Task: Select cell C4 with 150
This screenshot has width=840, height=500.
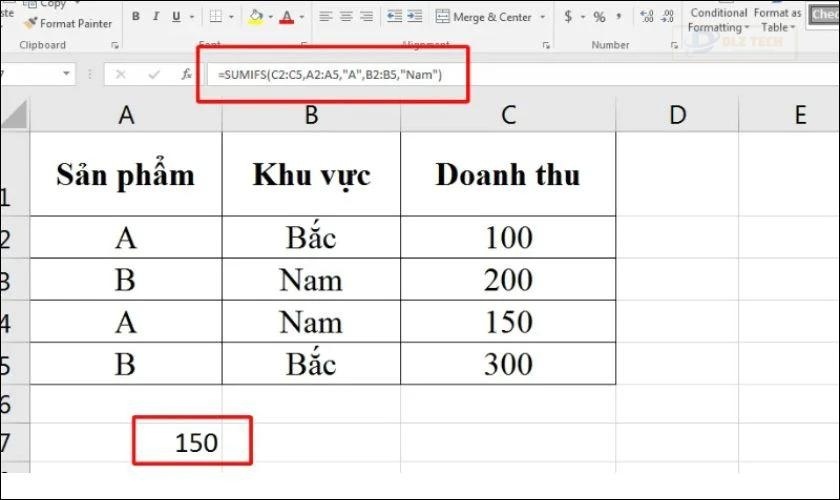Action: click(x=508, y=322)
